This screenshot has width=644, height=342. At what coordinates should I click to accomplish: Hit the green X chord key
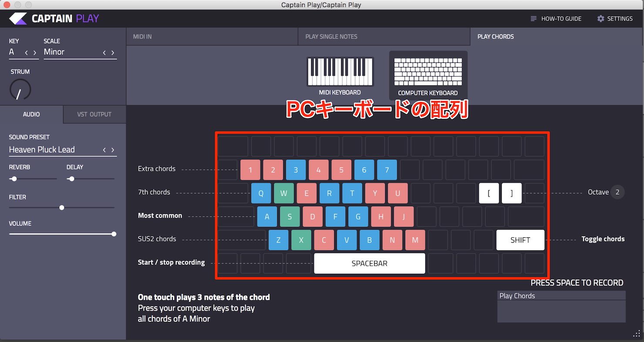(x=301, y=240)
